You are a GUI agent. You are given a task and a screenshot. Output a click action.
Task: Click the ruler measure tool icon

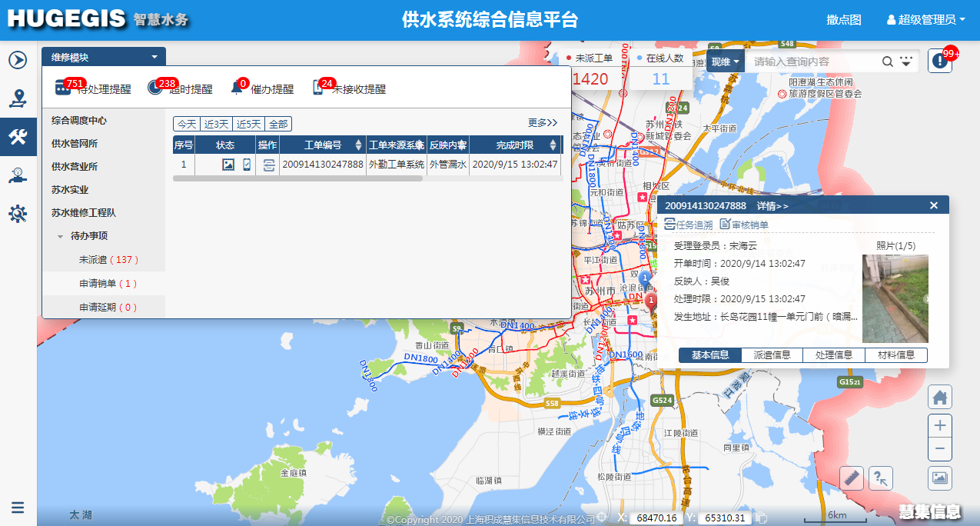click(852, 478)
